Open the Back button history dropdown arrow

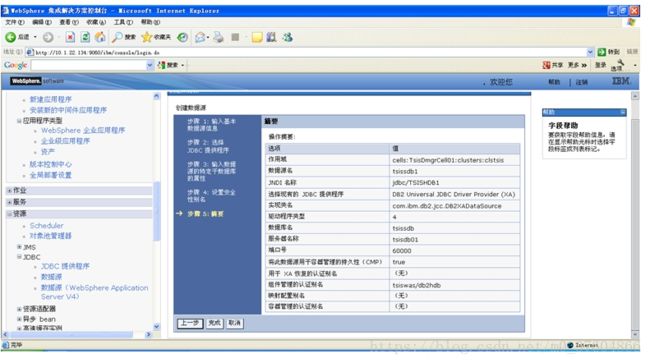pyautogui.click(x=35, y=37)
